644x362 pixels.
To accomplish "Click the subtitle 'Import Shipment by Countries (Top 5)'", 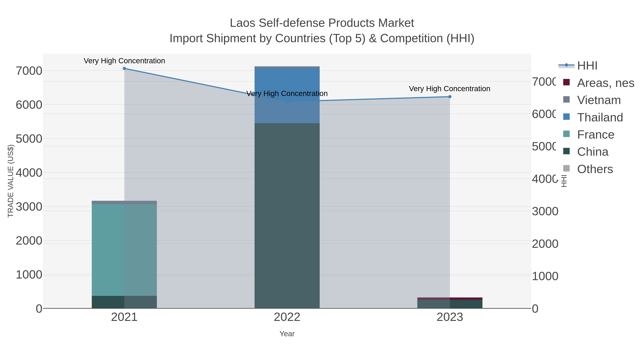I will (268, 38).
